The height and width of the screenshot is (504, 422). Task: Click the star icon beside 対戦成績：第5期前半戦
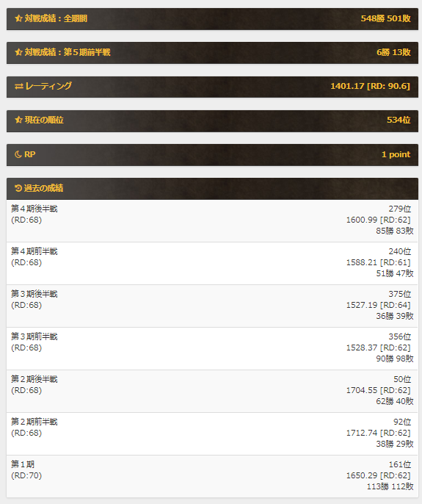click(18, 52)
